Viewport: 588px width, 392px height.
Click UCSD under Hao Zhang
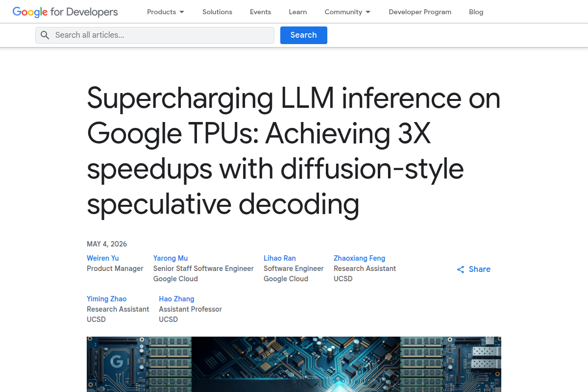tap(169, 319)
